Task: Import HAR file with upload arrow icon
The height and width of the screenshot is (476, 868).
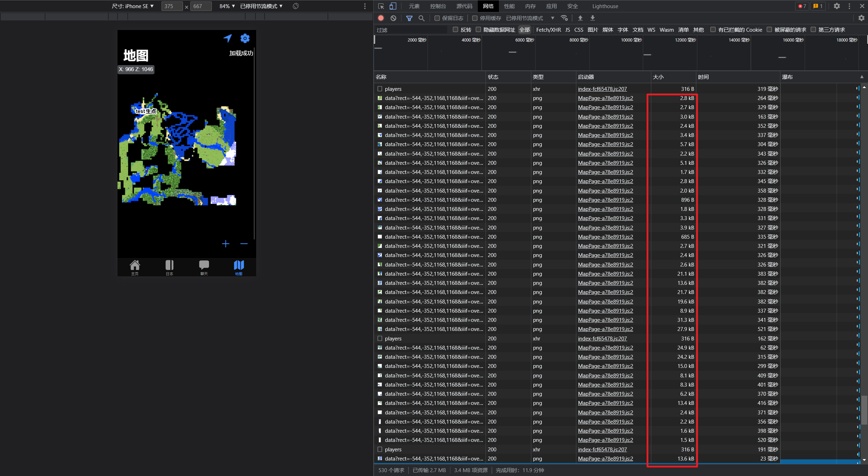Action: (x=580, y=18)
